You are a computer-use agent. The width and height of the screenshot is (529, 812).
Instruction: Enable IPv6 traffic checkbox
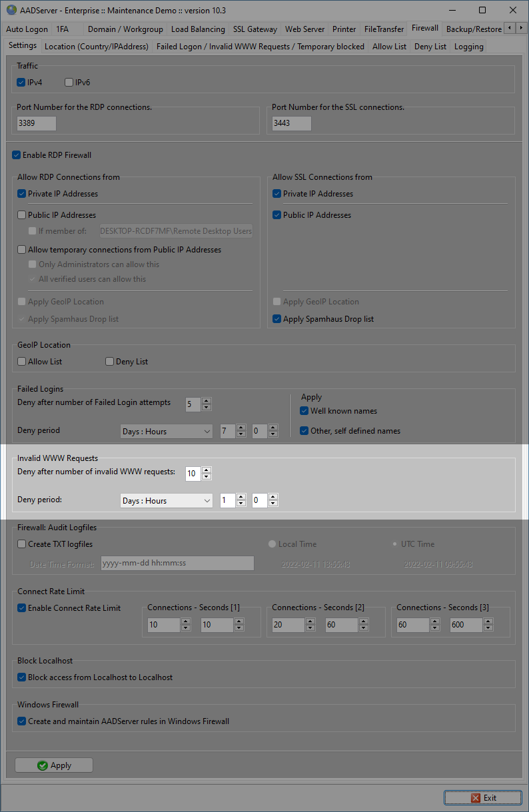pyautogui.click(x=69, y=83)
